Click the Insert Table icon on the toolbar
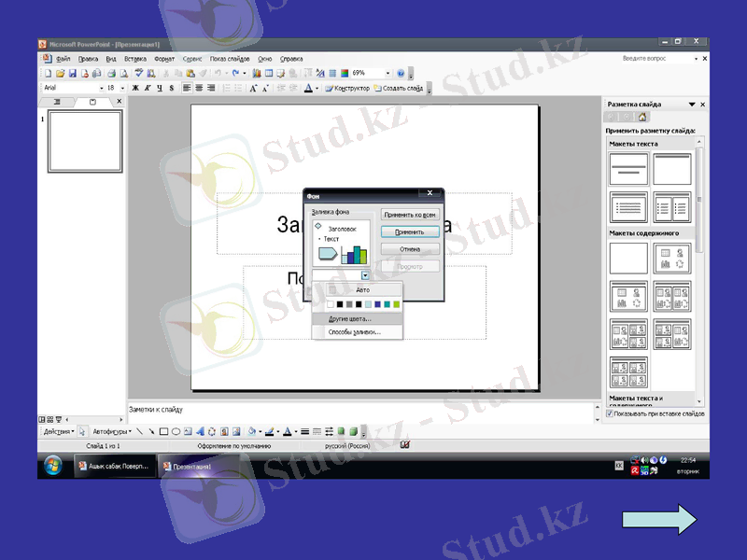 (269, 72)
